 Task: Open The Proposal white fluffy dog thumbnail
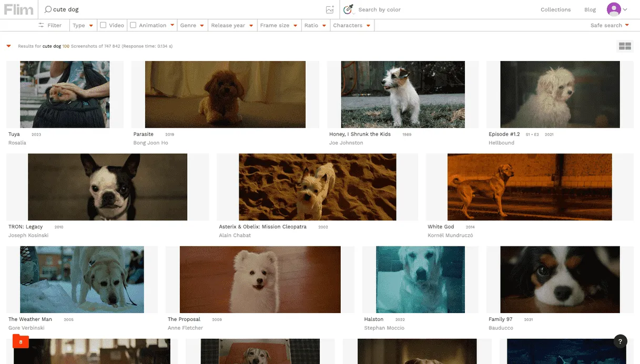pyautogui.click(x=260, y=279)
